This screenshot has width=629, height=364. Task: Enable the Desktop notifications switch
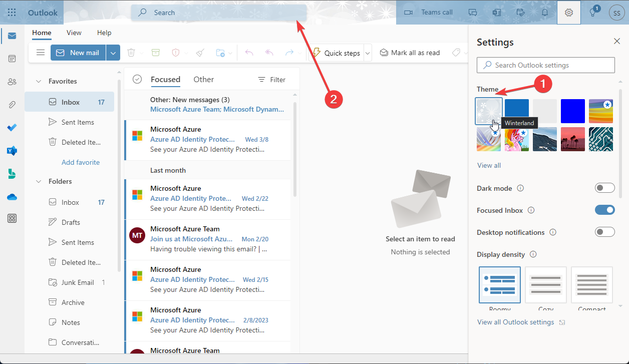[604, 232]
